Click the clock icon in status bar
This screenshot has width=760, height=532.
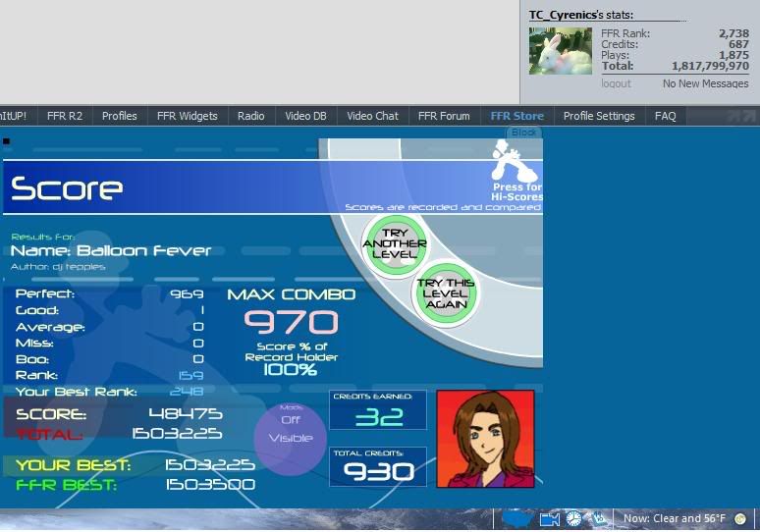pyautogui.click(x=573, y=518)
